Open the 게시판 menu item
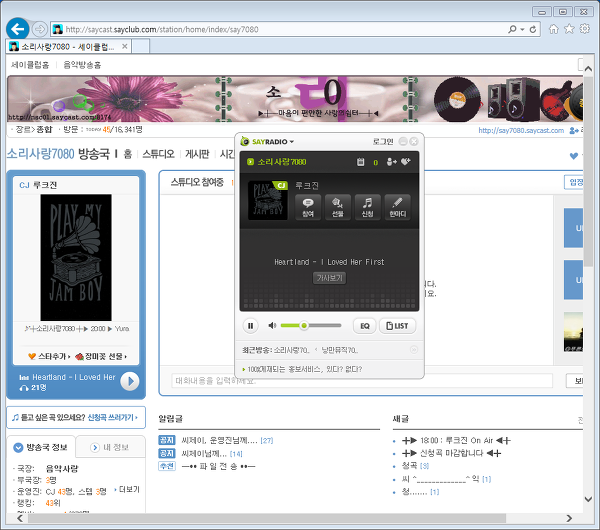Image resolution: width=600 pixels, height=530 pixels. tap(197, 154)
